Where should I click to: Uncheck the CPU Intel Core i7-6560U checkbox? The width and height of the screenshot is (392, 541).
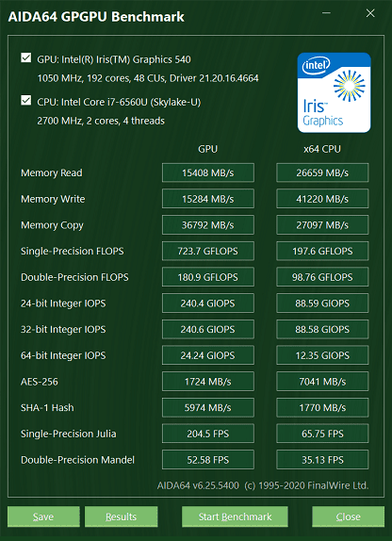click(x=25, y=101)
